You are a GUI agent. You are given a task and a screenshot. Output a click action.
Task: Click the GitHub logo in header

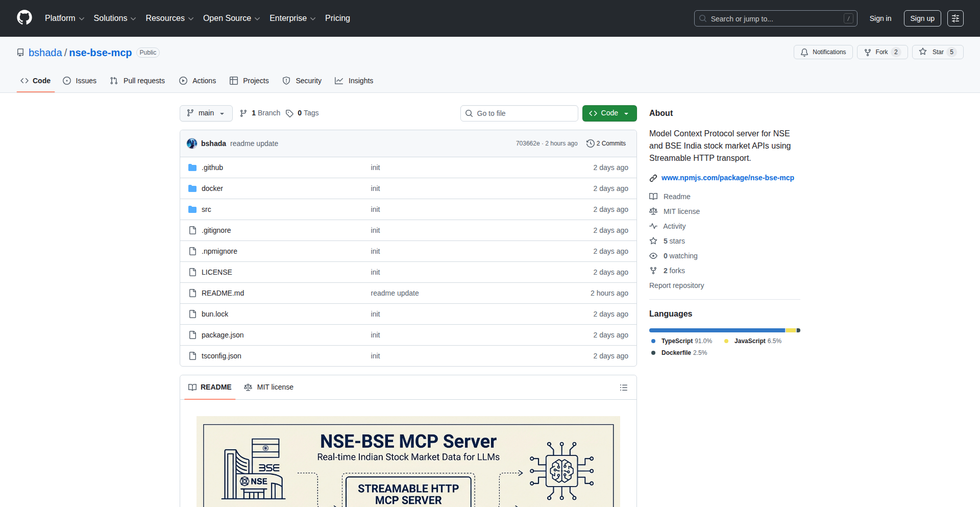24,18
